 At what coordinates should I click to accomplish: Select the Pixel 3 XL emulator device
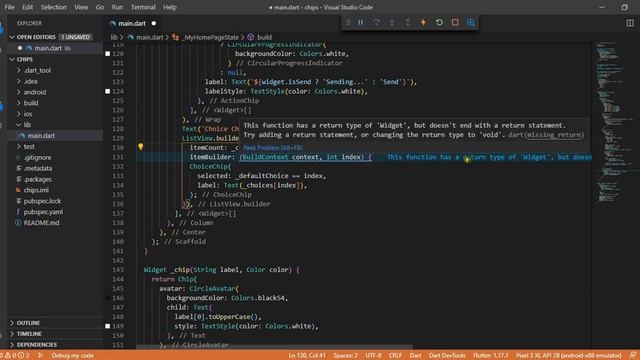(x=568, y=356)
